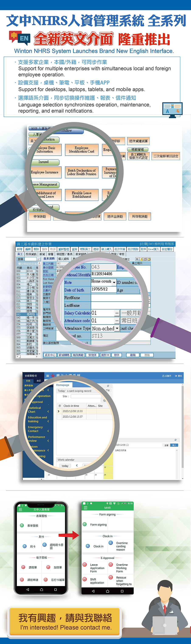The image size is (191, 644).
Task: Tap the Reissue when forgetting icon
Action: coord(111,577)
